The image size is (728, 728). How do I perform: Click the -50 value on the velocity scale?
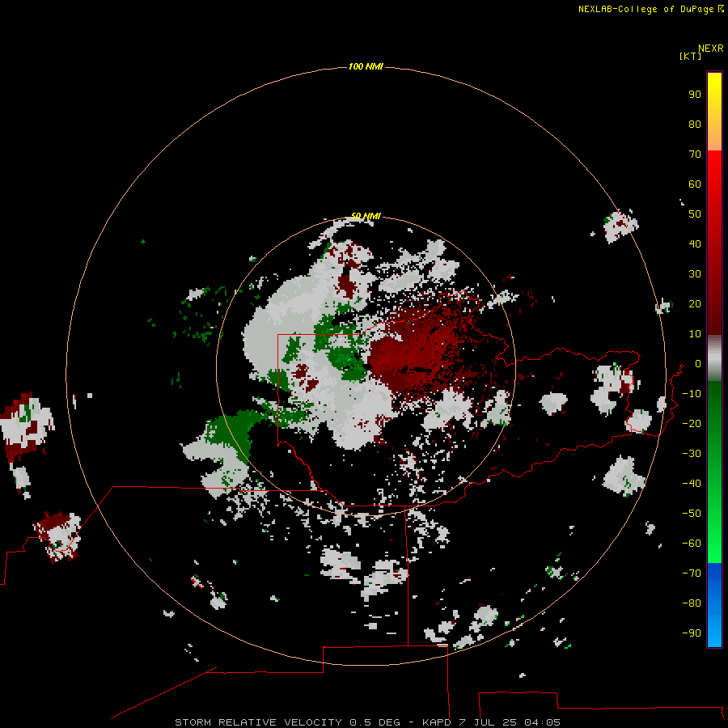[692, 513]
